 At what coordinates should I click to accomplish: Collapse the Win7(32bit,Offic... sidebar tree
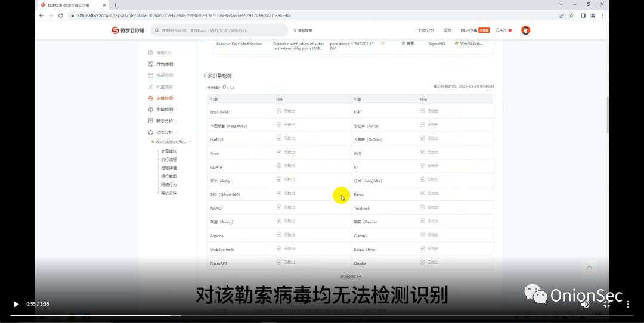tap(190, 142)
